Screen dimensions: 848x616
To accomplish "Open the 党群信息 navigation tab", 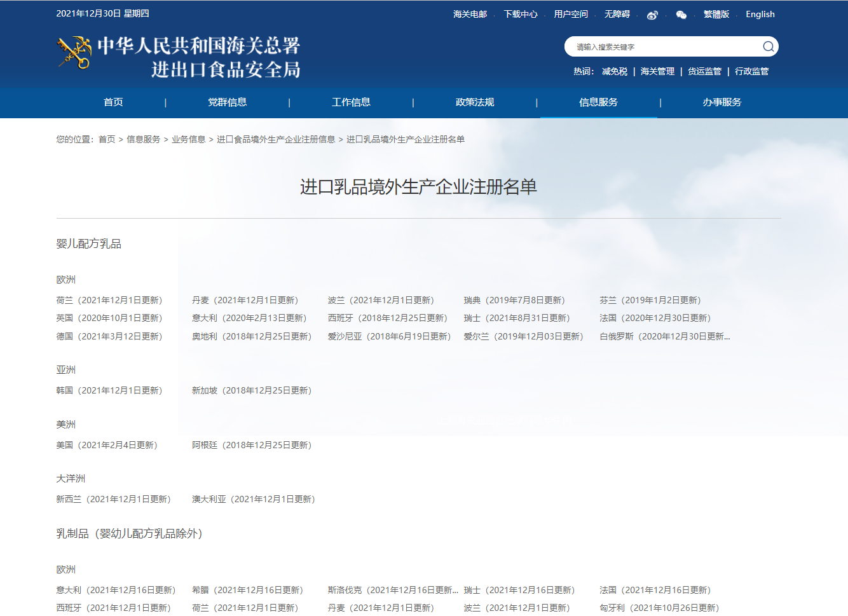I will (x=227, y=102).
